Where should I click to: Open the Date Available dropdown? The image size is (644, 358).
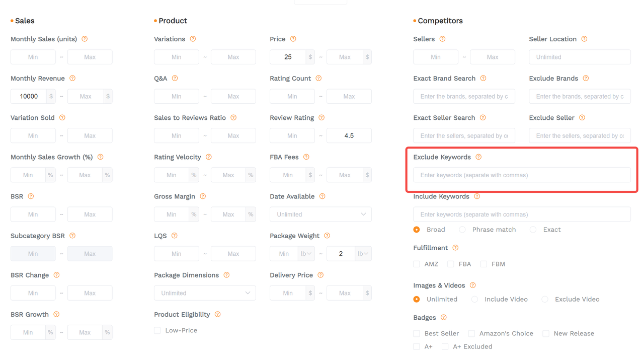[320, 214]
